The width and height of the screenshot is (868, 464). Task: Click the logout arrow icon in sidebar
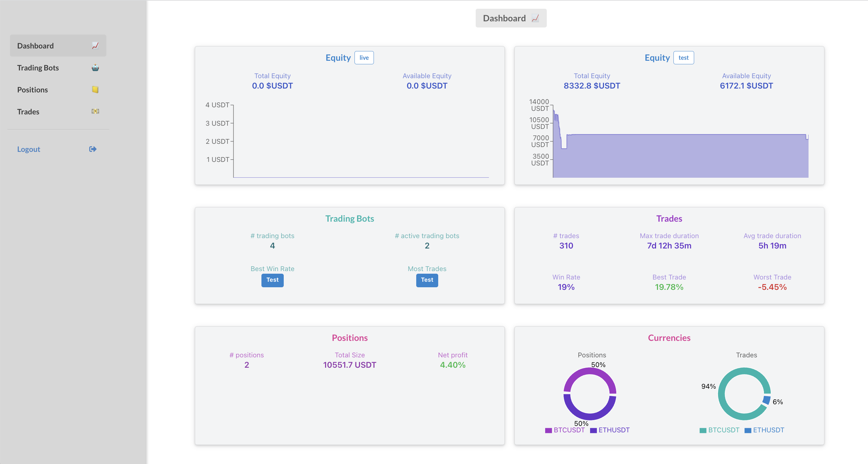click(x=93, y=149)
